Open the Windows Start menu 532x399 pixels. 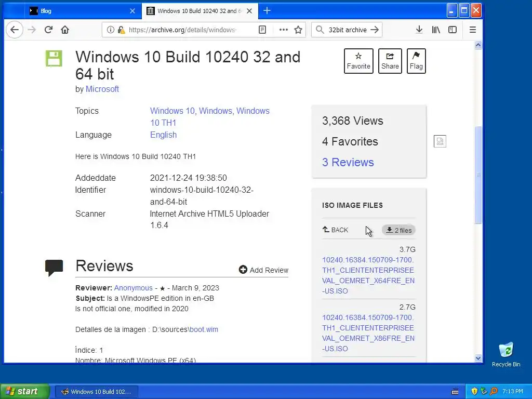coord(25,392)
